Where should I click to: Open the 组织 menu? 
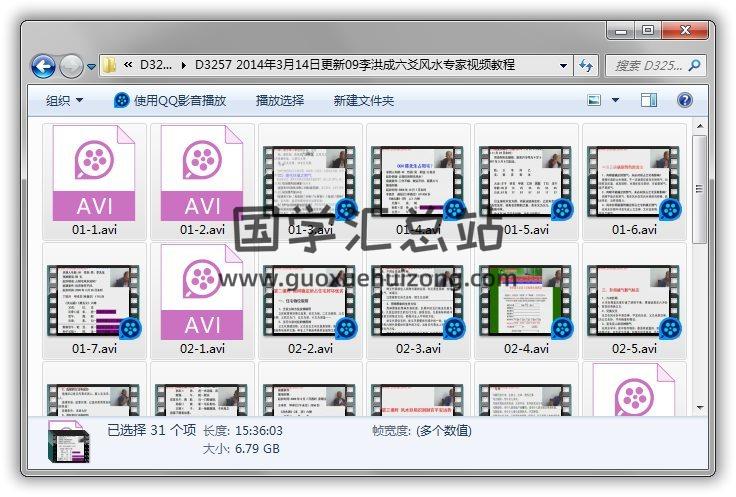pyautogui.click(x=64, y=100)
